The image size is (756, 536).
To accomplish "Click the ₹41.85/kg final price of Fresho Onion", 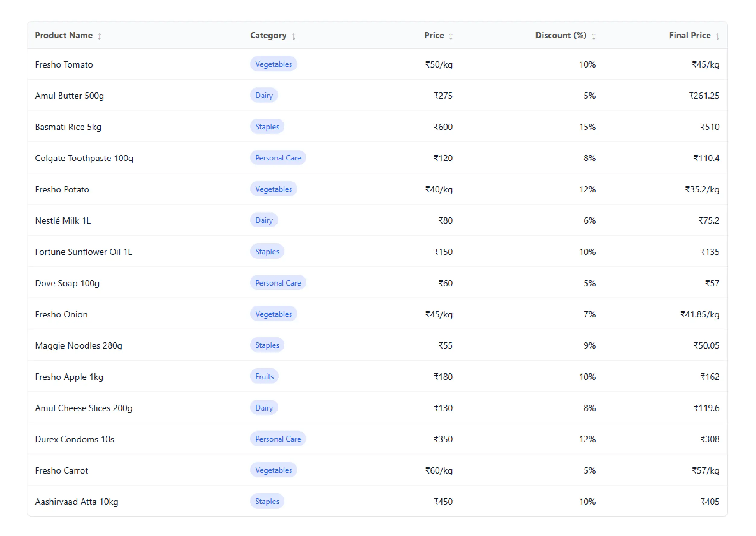I will (699, 314).
